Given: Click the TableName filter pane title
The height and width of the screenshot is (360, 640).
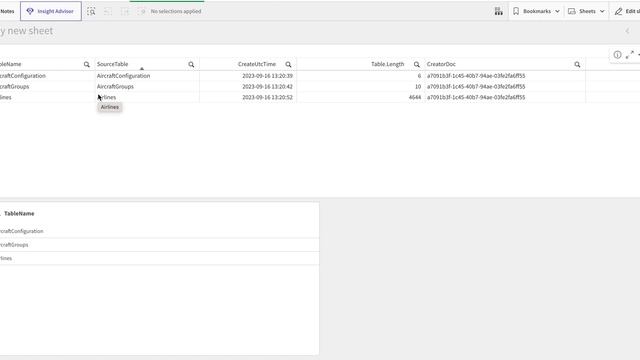Looking at the screenshot, I should tap(19, 213).
